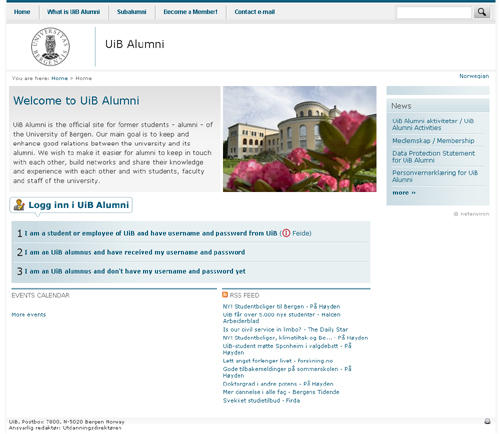Click the print icon in the footer
500x434 pixels.
tap(487, 421)
